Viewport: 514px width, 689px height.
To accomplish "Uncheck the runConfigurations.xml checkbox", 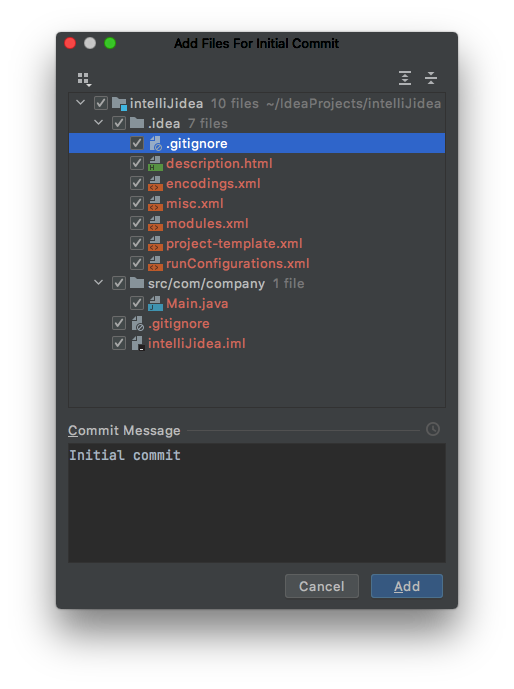I will coord(137,263).
